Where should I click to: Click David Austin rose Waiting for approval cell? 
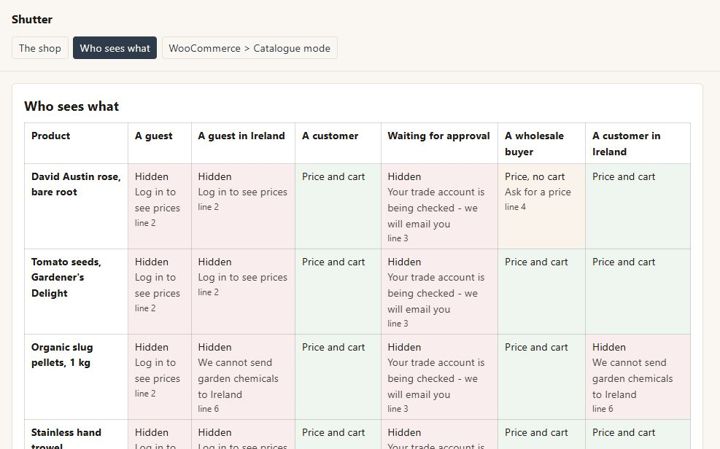439,206
